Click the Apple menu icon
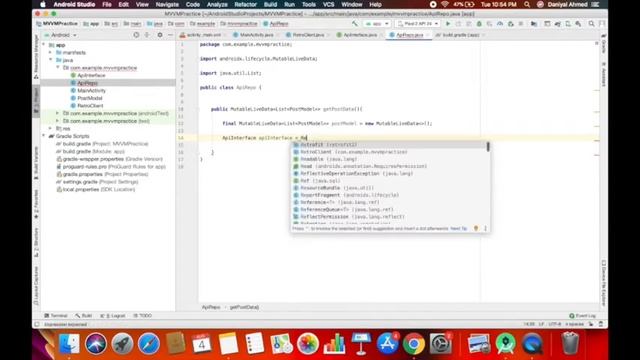Screen dimensions: 640x360 click(x=42, y=4)
